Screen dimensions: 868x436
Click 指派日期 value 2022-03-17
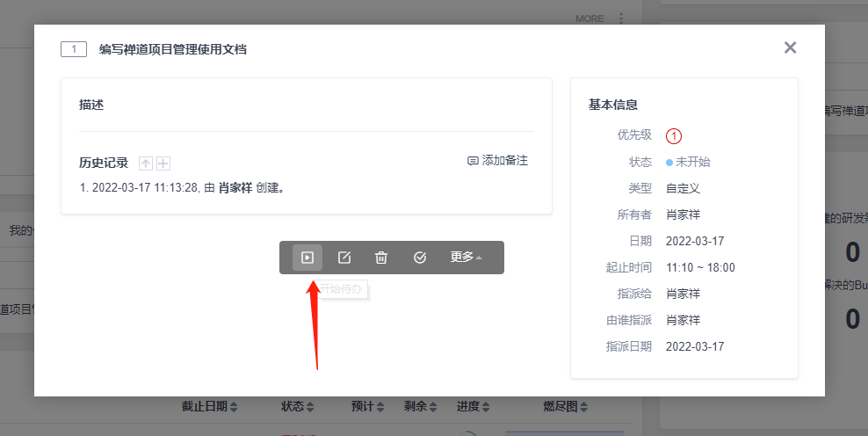pyautogui.click(x=695, y=346)
